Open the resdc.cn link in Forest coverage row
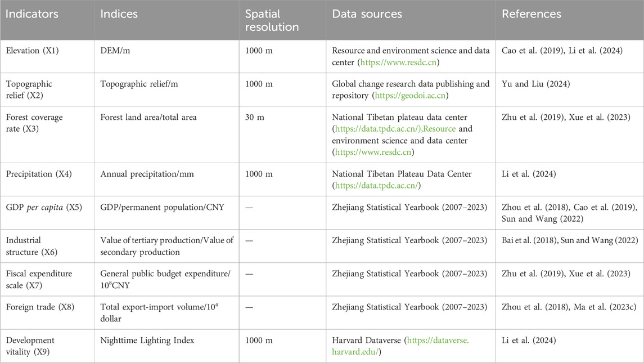The width and height of the screenshot is (644, 363). [373, 153]
